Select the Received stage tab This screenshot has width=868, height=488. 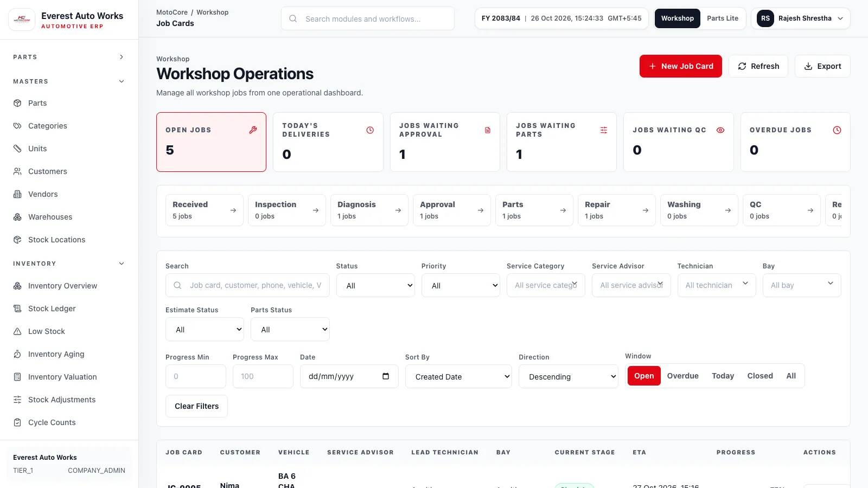tap(205, 210)
